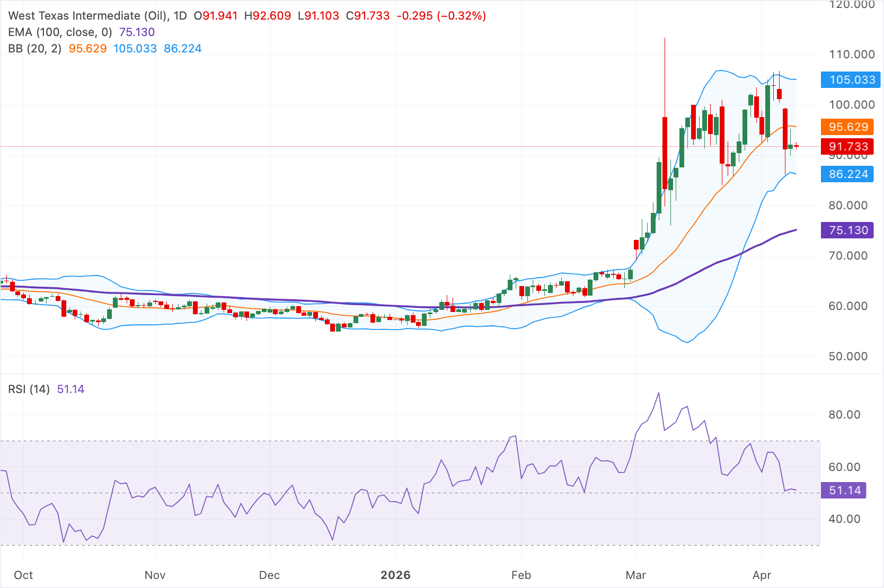Click the purple EMA price label 75.130
The width and height of the screenshot is (884, 588).
tap(847, 230)
